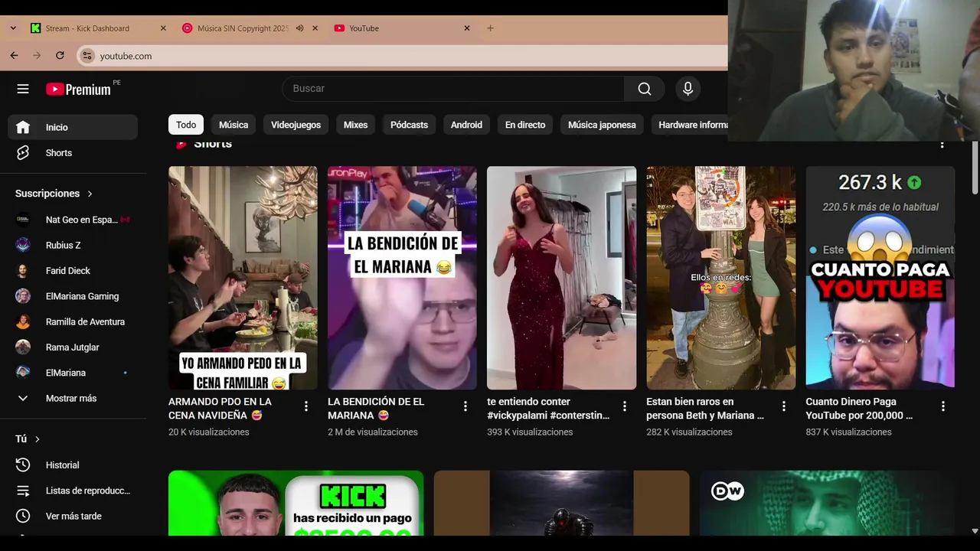Play the red dress short thumbnail
Screen dimensions: 980x551
pos(561,278)
